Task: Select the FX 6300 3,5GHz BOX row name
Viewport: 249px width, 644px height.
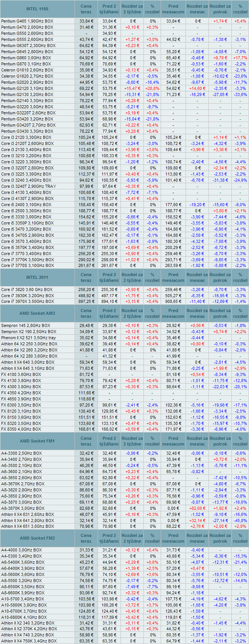Action: (21, 405)
